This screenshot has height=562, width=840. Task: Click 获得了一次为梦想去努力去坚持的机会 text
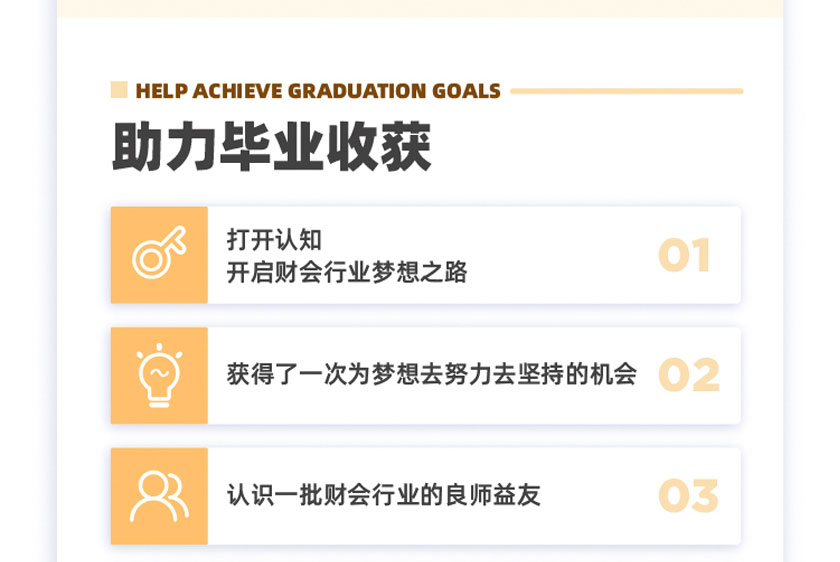[x=432, y=374]
